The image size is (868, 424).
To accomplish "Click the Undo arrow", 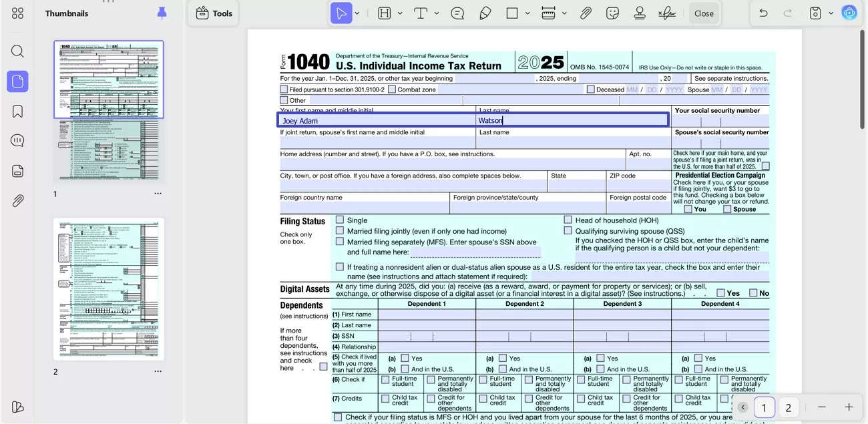I will pos(763,13).
